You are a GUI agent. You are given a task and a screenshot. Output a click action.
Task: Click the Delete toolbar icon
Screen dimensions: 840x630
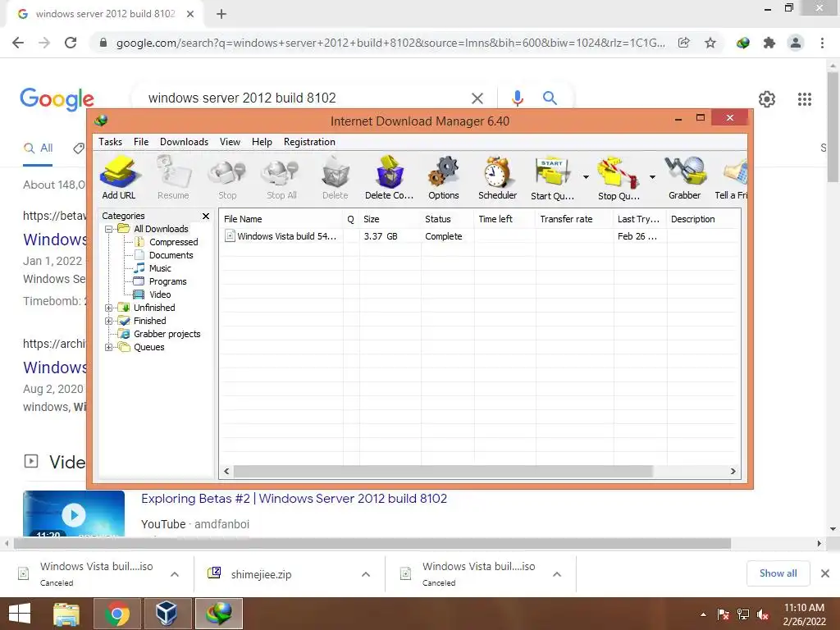pos(336,177)
